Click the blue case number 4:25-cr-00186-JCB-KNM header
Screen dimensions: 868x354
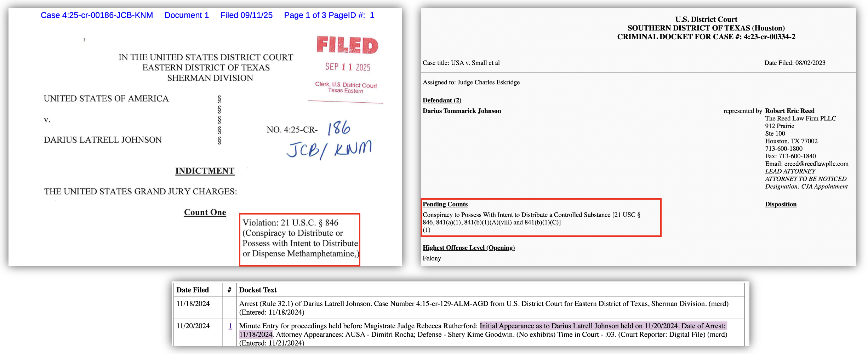pyautogui.click(x=97, y=15)
